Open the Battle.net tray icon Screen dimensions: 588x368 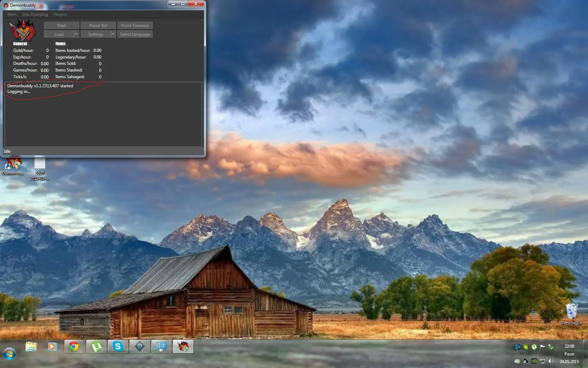click(x=517, y=347)
